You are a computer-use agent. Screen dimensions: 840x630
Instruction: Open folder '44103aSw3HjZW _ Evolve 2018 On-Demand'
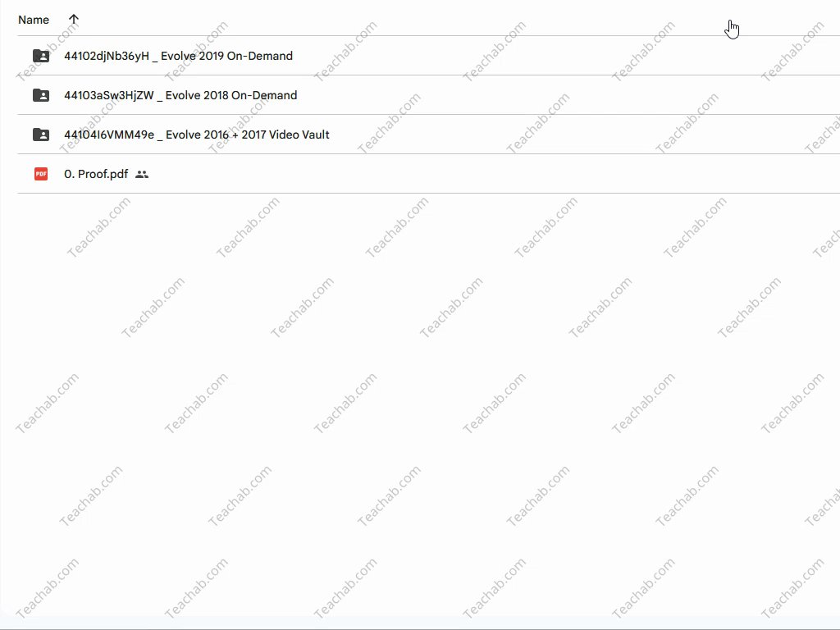click(x=180, y=95)
